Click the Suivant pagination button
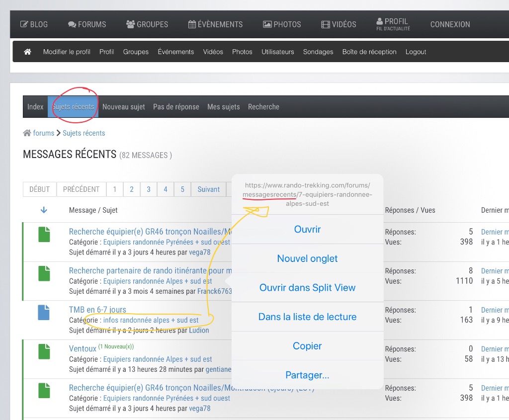The height and width of the screenshot is (420, 509). point(208,189)
